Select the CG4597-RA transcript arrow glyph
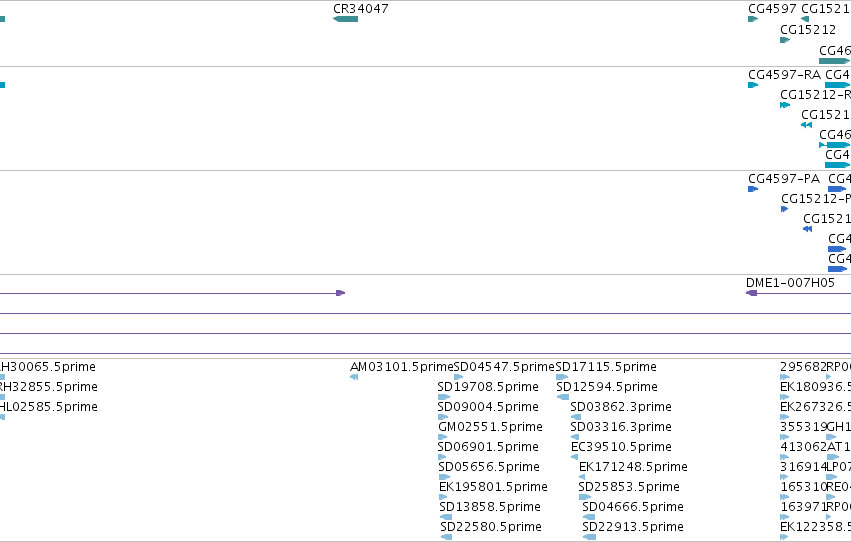851x542 pixels. coord(753,85)
